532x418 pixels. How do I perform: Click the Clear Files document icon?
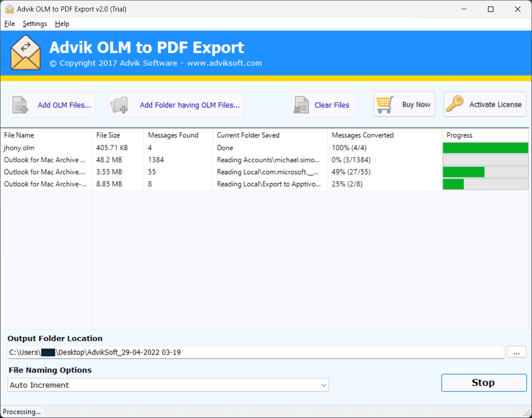pyautogui.click(x=301, y=104)
